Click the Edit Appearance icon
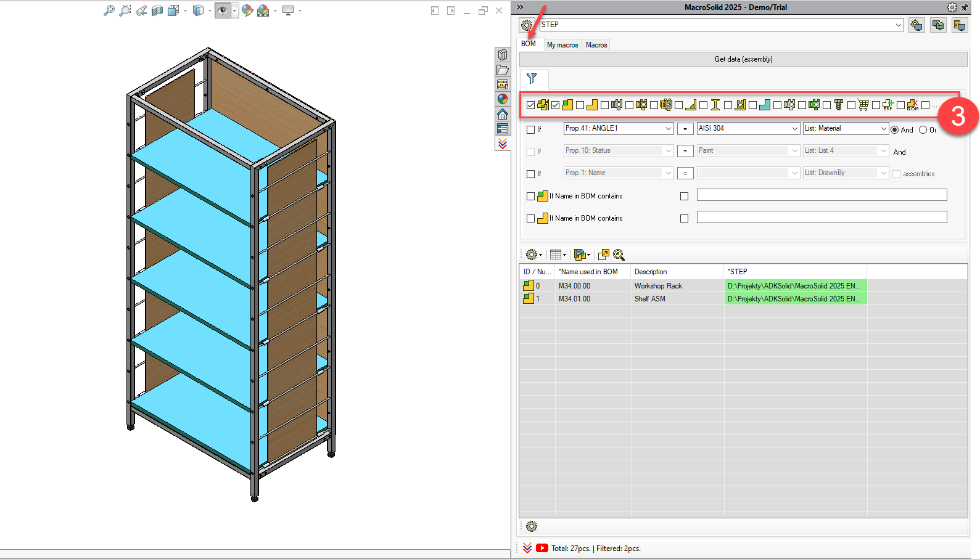Viewport: 980px width, 559px height. [247, 10]
